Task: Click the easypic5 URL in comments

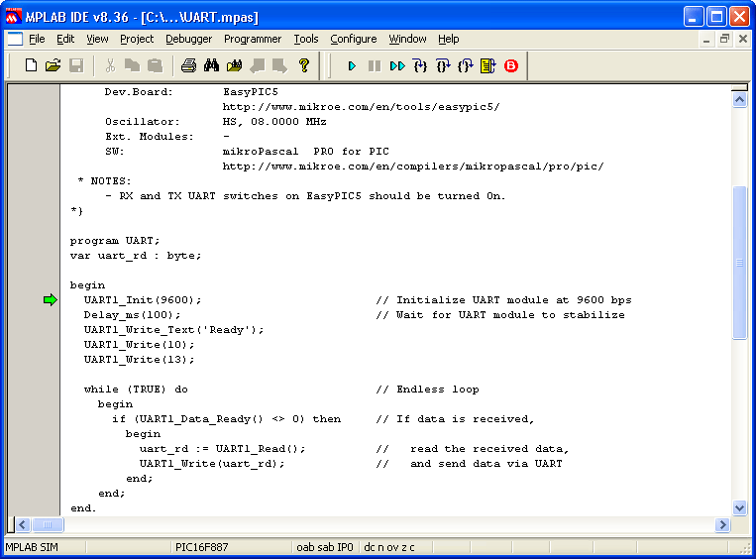Action: pos(361,107)
